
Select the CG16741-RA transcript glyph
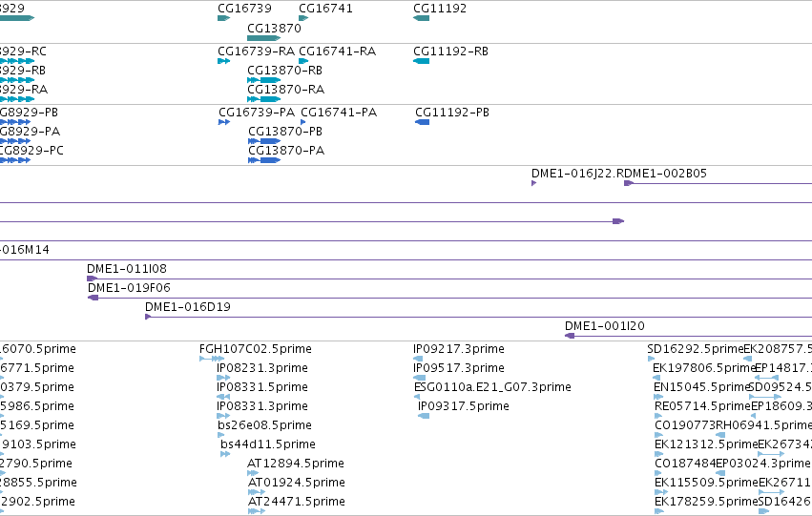pyautogui.click(x=303, y=61)
